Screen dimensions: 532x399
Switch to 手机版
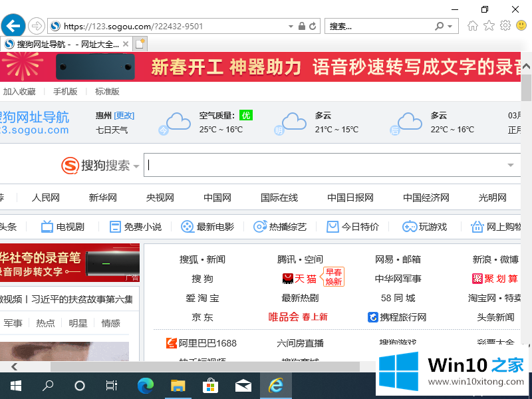(x=65, y=92)
